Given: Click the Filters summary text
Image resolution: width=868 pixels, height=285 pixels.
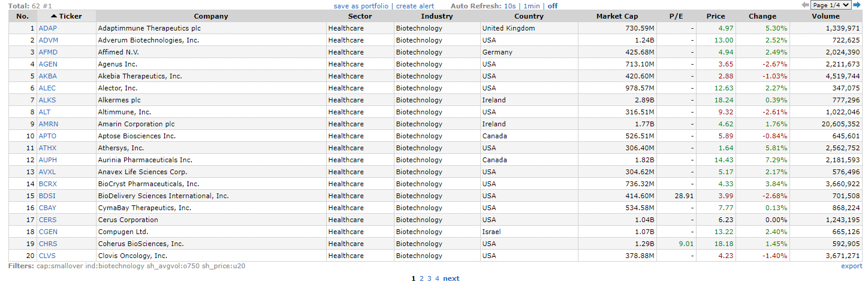Looking at the screenshot, I should [127, 266].
